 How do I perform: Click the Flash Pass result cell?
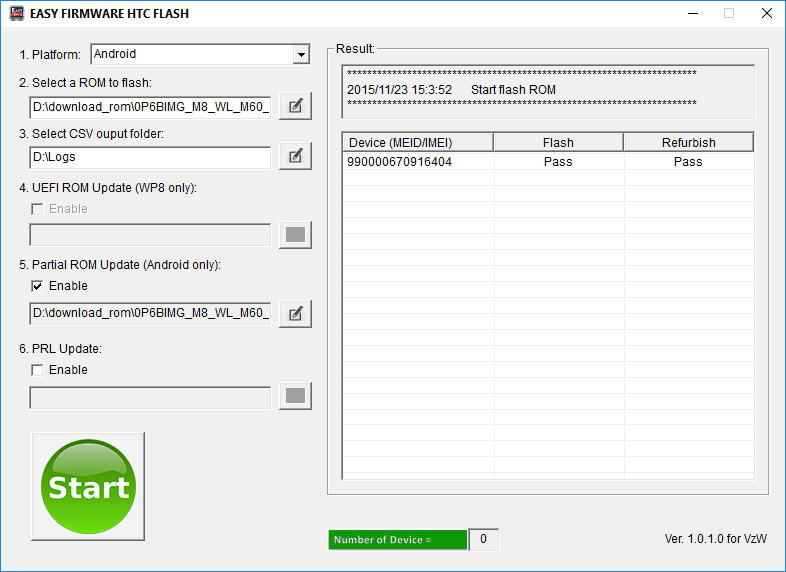click(558, 162)
